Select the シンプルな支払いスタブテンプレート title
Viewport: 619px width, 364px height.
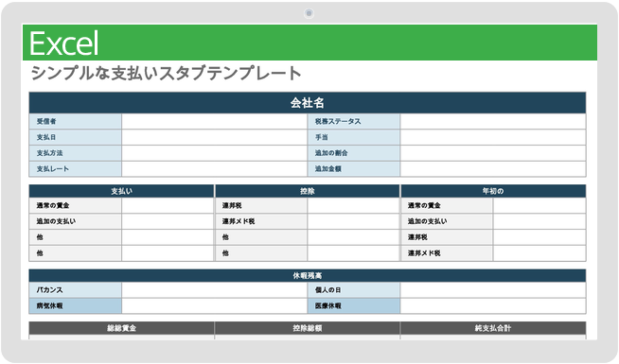click(167, 74)
